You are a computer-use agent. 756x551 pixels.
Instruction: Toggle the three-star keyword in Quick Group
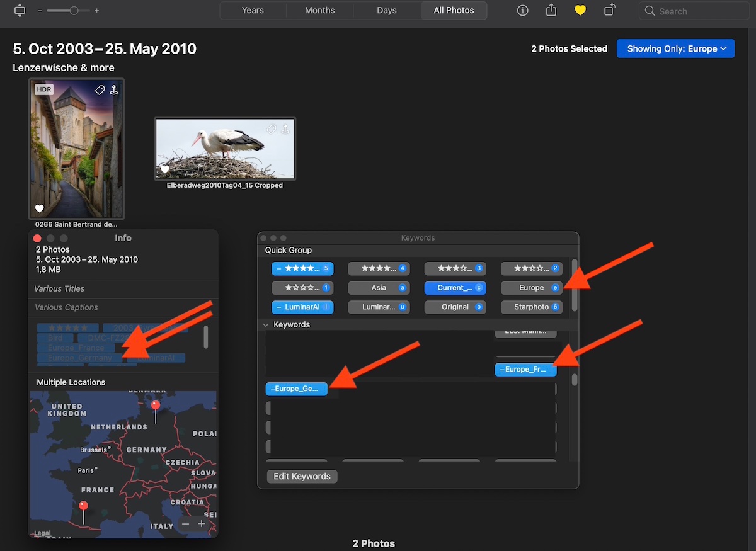point(455,268)
